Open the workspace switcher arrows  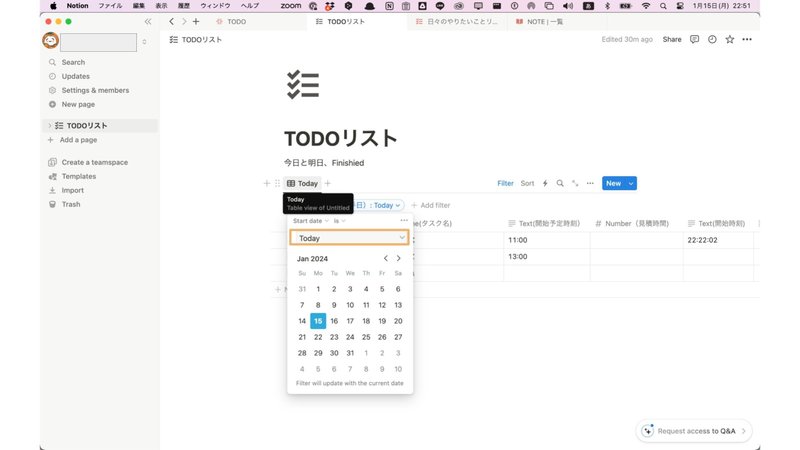(x=144, y=42)
